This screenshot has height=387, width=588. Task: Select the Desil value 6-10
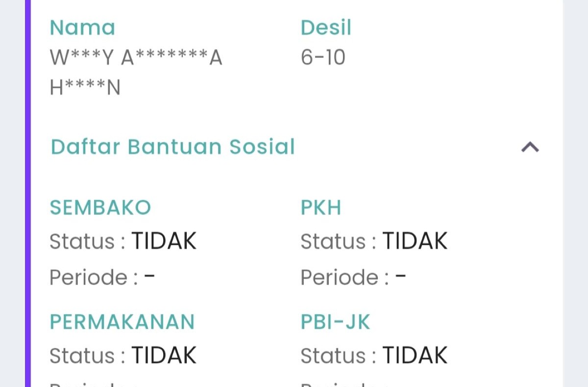pyautogui.click(x=323, y=57)
